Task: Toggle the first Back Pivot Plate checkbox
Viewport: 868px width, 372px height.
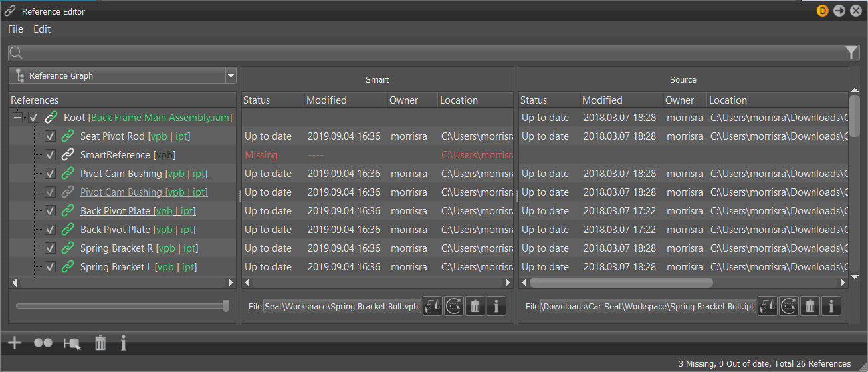Action: coord(50,211)
